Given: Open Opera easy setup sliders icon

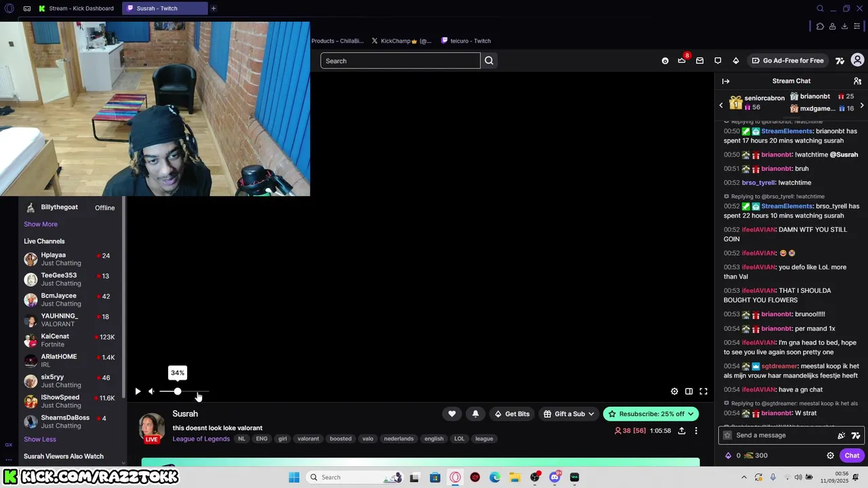Looking at the screenshot, I should tap(856, 26).
